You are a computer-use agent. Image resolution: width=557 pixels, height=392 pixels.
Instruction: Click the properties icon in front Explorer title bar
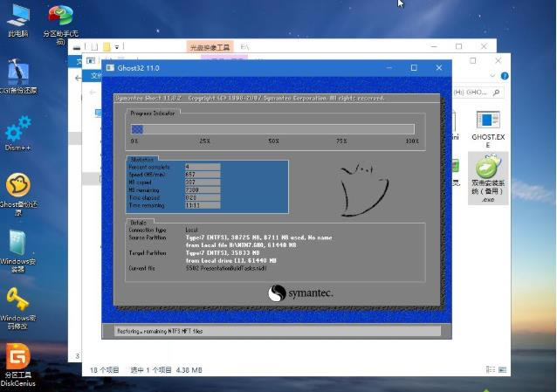pyautogui.click(x=91, y=61)
